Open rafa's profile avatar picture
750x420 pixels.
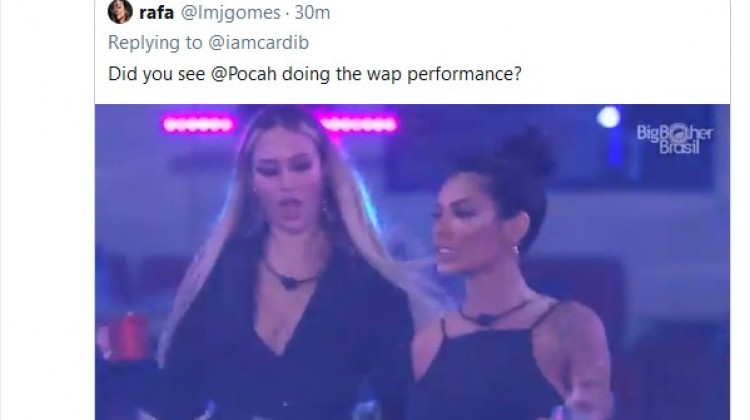[120, 11]
